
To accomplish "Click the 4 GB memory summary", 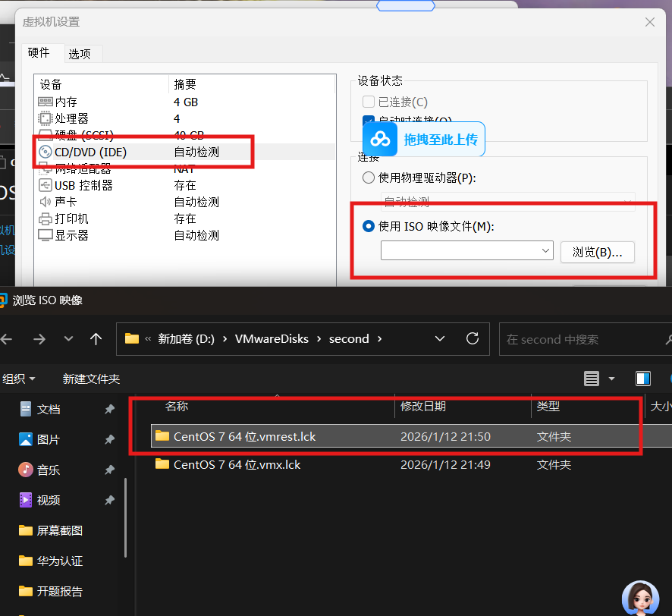I will 186,102.
